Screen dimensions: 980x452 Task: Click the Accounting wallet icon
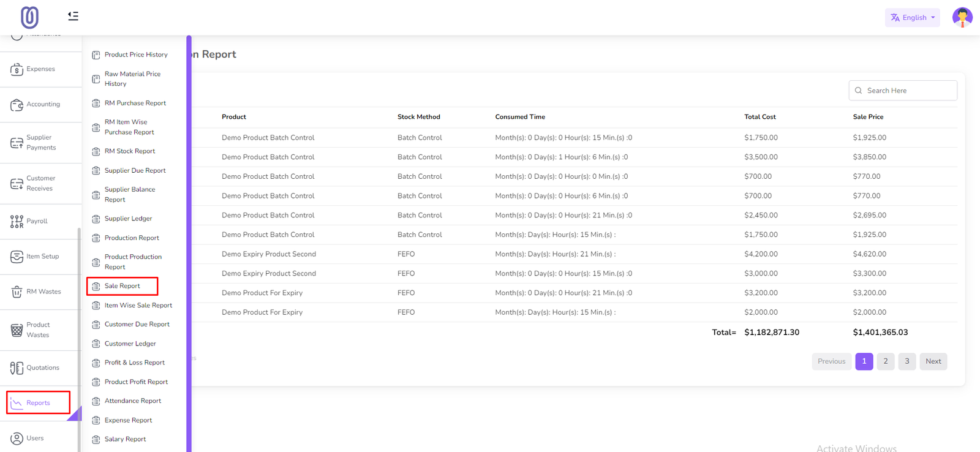click(17, 105)
